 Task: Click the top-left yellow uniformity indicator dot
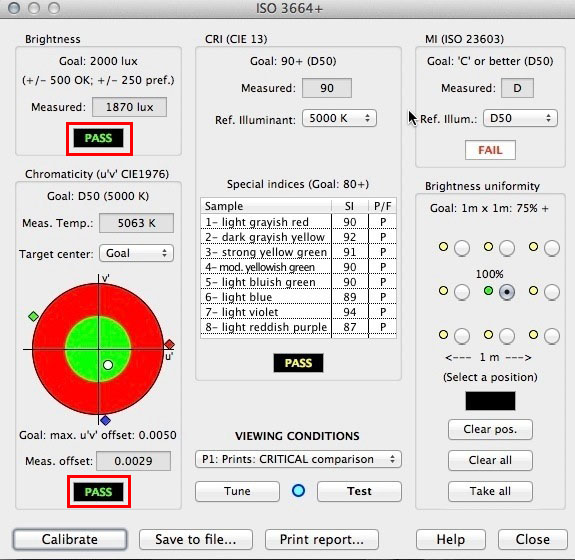[x=443, y=246]
